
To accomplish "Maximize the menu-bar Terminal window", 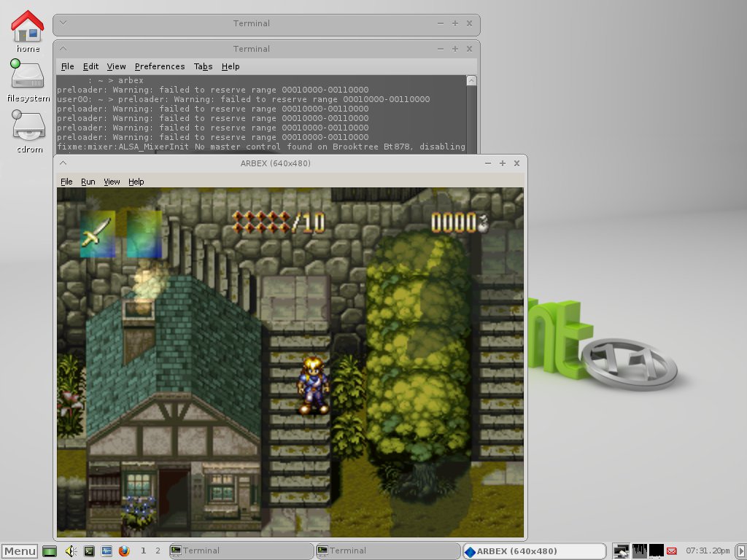I will [455, 49].
